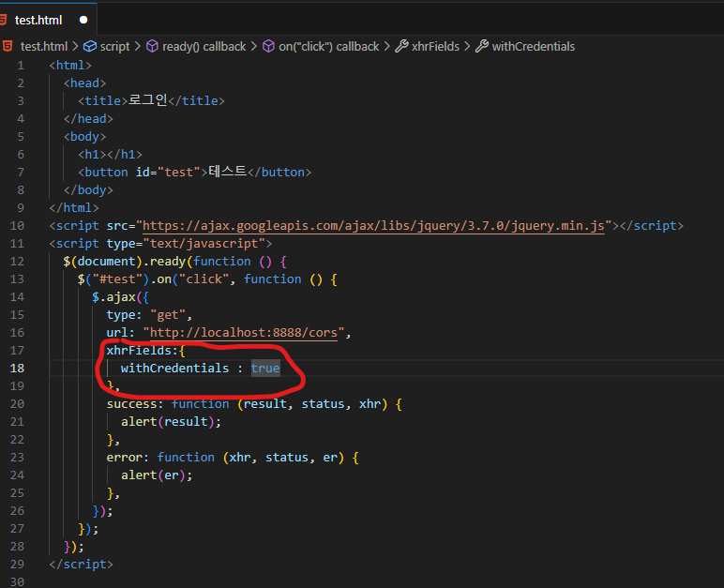This screenshot has height=588, width=724.
Task: Click line number 29 in gutter
Action: click(x=17, y=564)
